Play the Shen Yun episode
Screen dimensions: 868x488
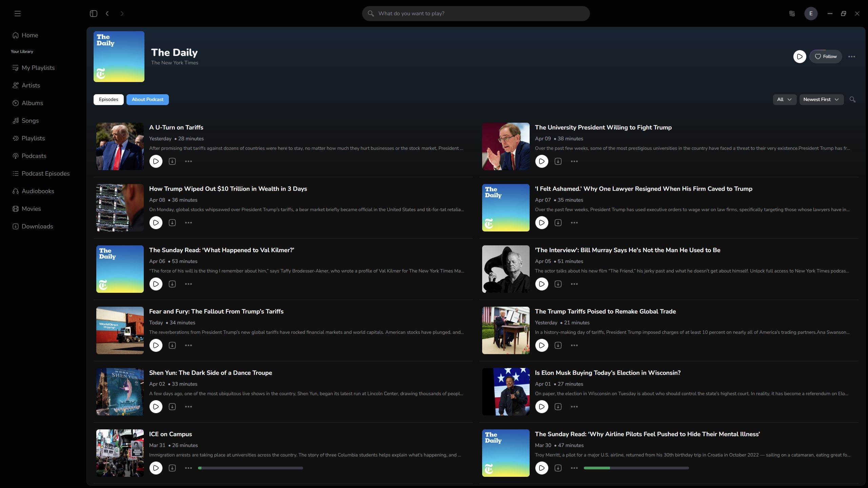pos(156,407)
